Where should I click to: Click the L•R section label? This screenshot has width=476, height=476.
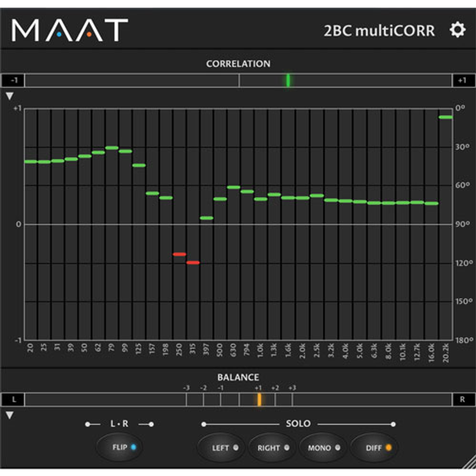(119, 423)
